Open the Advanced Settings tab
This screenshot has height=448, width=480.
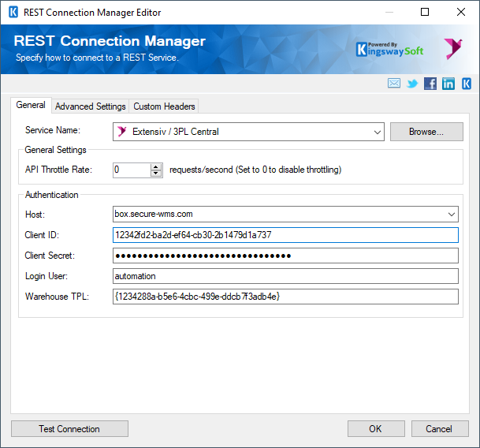[91, 106]
